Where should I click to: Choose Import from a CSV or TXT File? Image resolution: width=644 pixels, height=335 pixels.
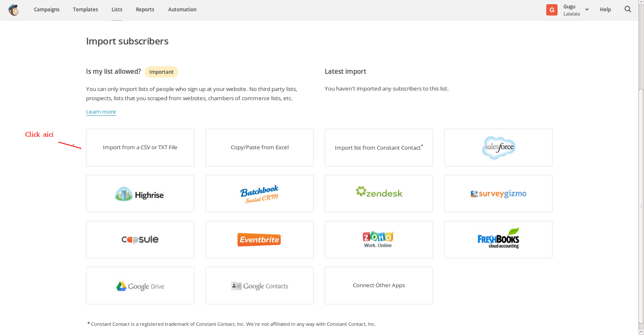[140, 148]
